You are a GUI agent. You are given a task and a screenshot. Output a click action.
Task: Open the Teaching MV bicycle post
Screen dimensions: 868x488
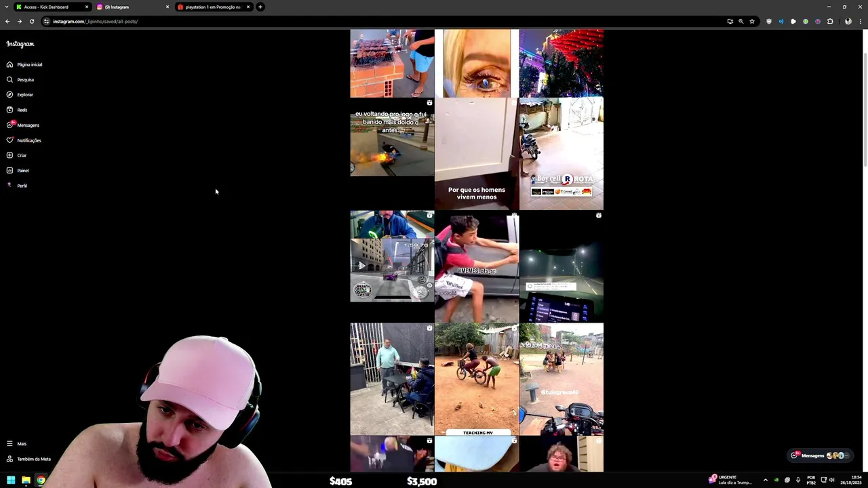click(476, 379)
